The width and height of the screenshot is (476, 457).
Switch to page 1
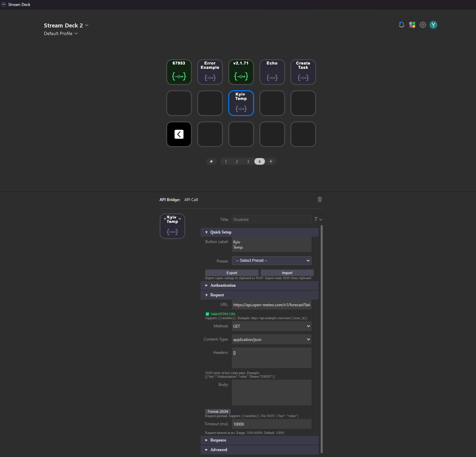pyautogui.click(x=226, y=161)
